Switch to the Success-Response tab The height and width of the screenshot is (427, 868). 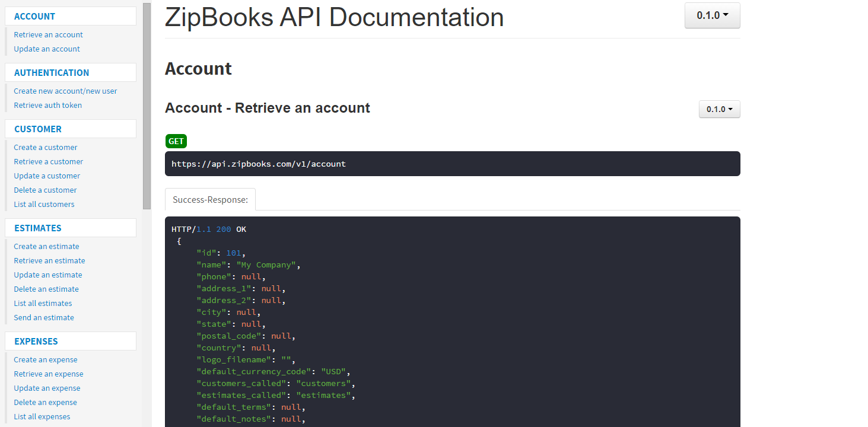(209, 199)
